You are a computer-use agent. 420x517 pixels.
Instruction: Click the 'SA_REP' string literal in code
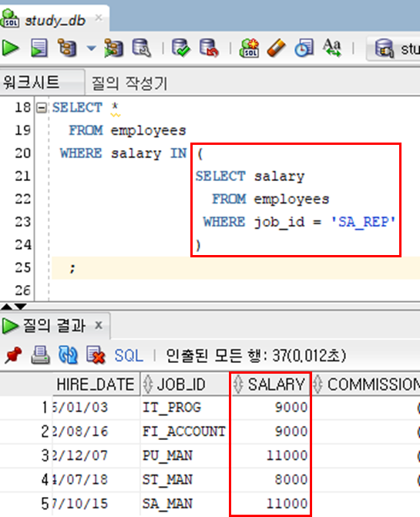tap(363, 222)
